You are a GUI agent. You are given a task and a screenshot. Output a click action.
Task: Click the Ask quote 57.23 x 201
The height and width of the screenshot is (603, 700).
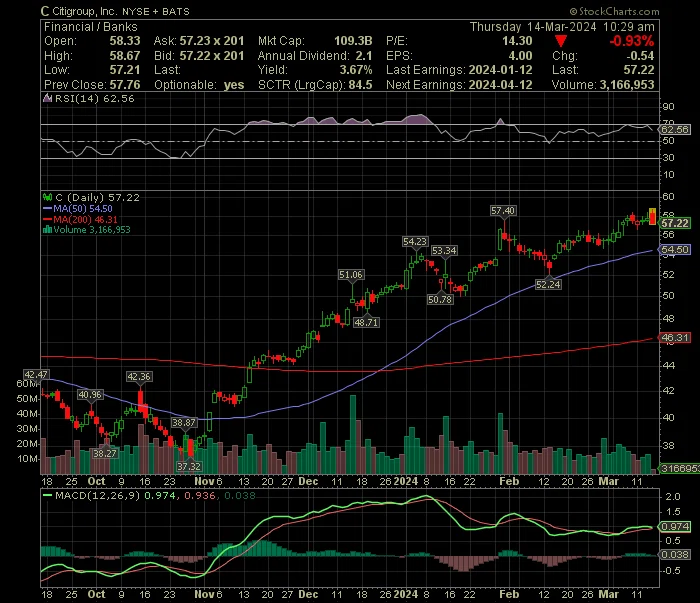(x=212, y=41)
